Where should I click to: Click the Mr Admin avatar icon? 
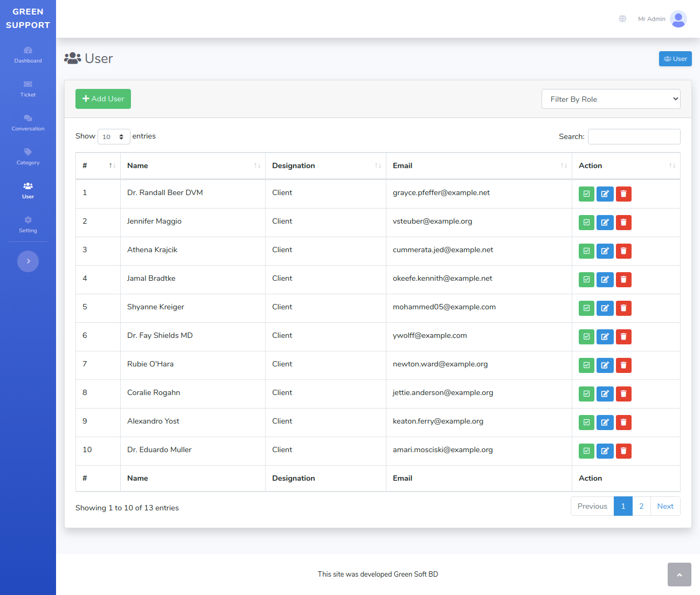click(678, 19)
